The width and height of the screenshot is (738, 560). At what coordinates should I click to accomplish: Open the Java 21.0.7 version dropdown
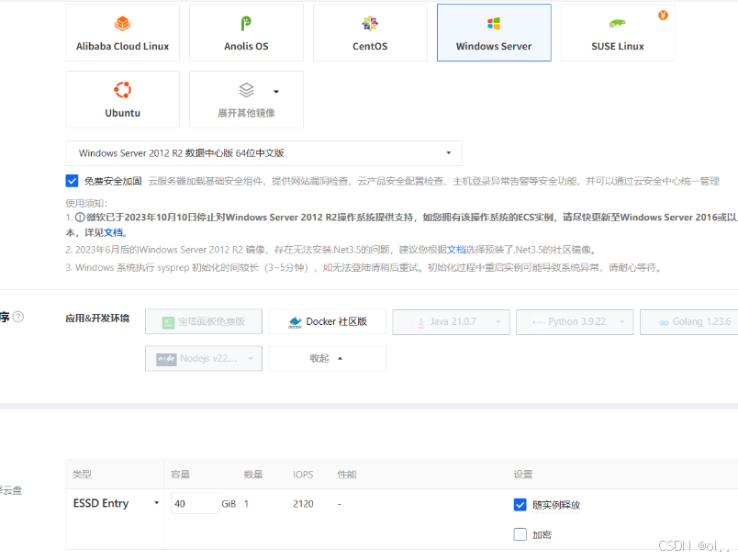point(451,321)
